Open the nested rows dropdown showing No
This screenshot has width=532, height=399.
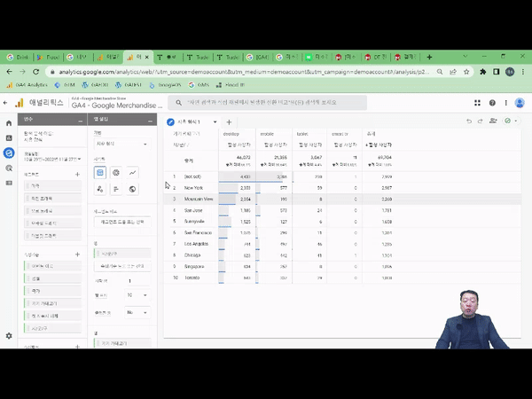pyautogui.click(x=133, y=312)
